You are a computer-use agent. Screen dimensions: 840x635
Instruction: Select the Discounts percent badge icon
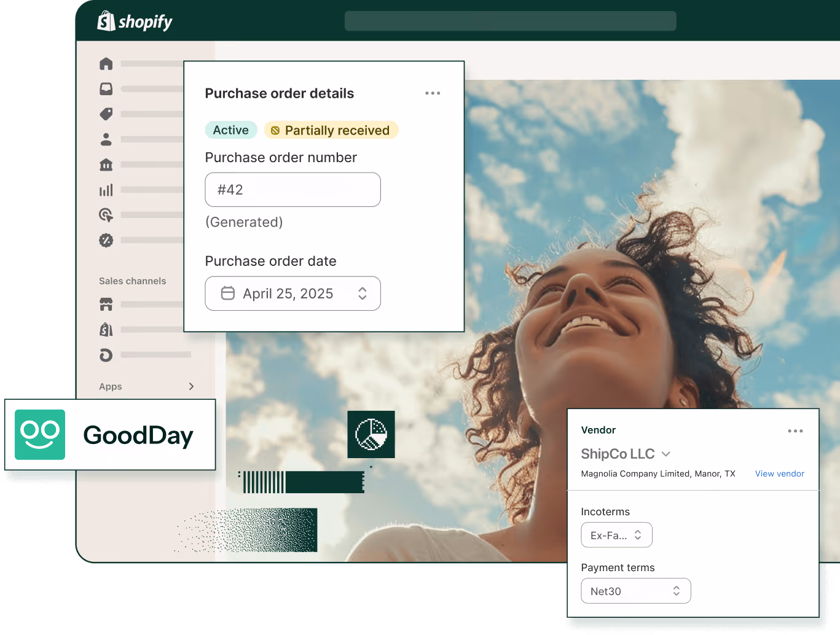point(106,240)
